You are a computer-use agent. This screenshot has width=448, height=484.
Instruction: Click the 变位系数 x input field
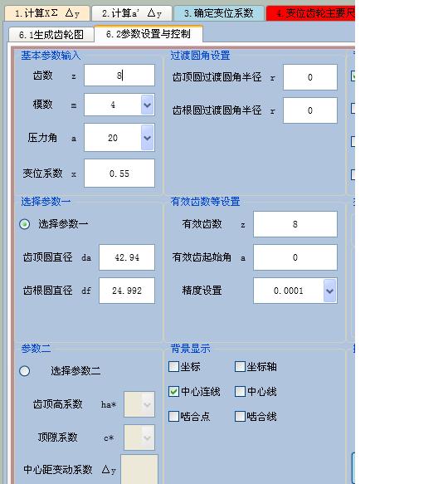point(119,174)
